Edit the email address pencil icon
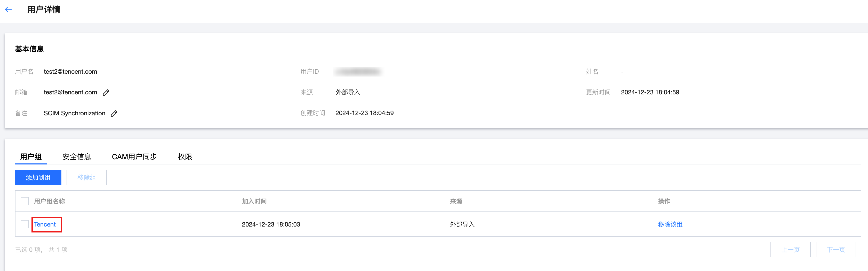 pos(106,93)
